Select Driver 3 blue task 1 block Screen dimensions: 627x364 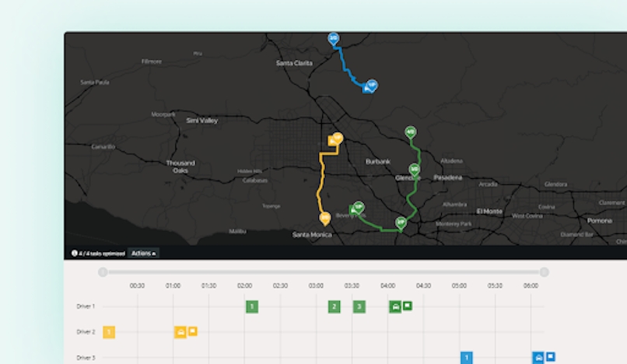pos(466,358)
